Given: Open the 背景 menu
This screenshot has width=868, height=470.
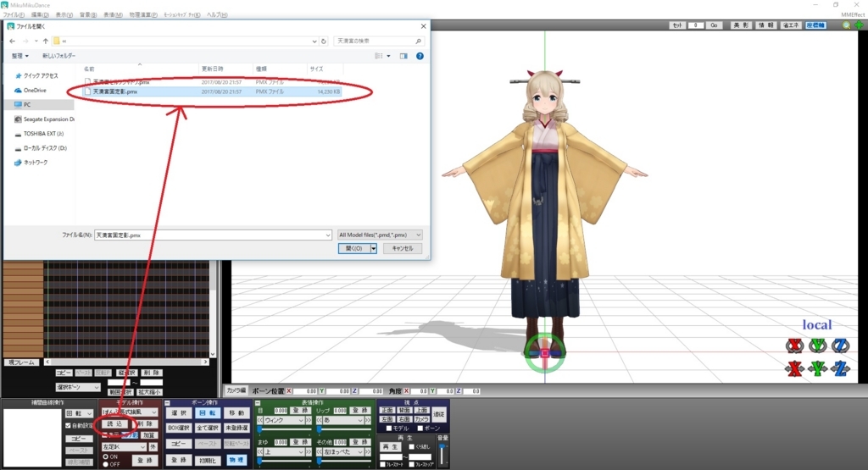Looking at the screenshot, I should [x=88, y=15].
